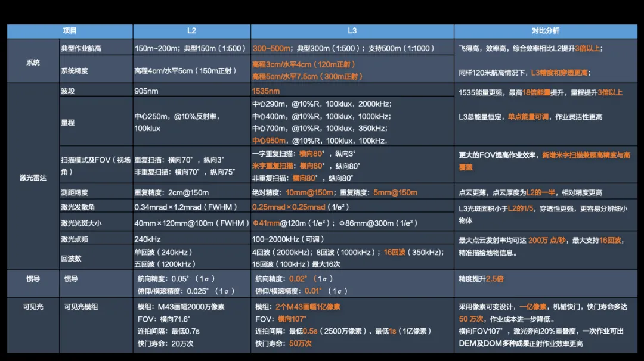Select analysis text '飞得高，效率高，综合效率相比L2提升3倍以上'

click(x=530, y=48)
